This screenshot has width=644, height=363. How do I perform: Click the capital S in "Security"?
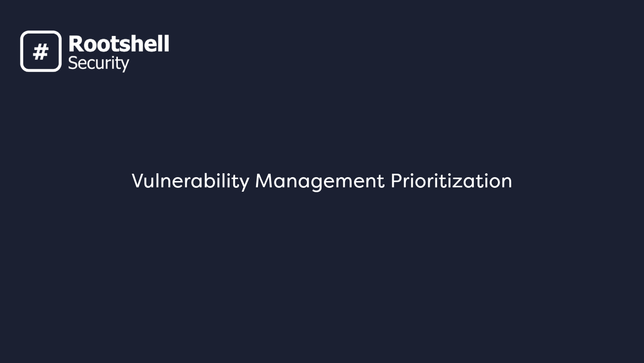click(72, 63)
